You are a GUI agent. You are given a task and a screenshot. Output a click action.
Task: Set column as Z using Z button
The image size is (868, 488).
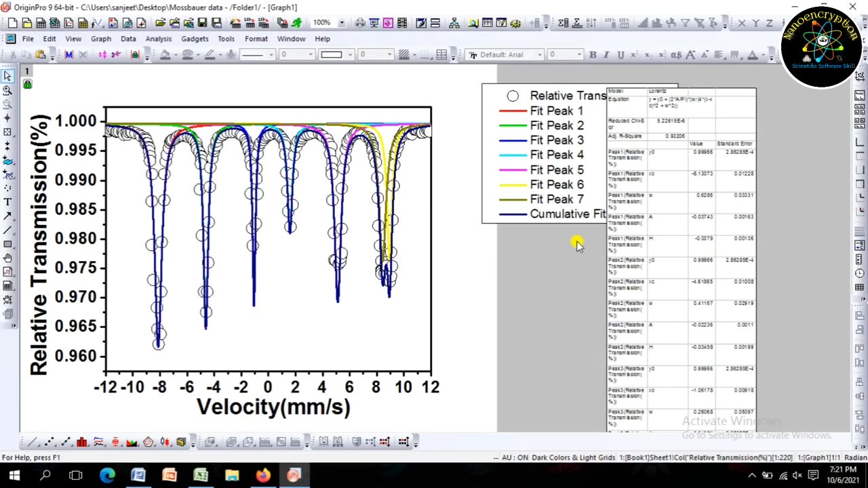[770, 23]
